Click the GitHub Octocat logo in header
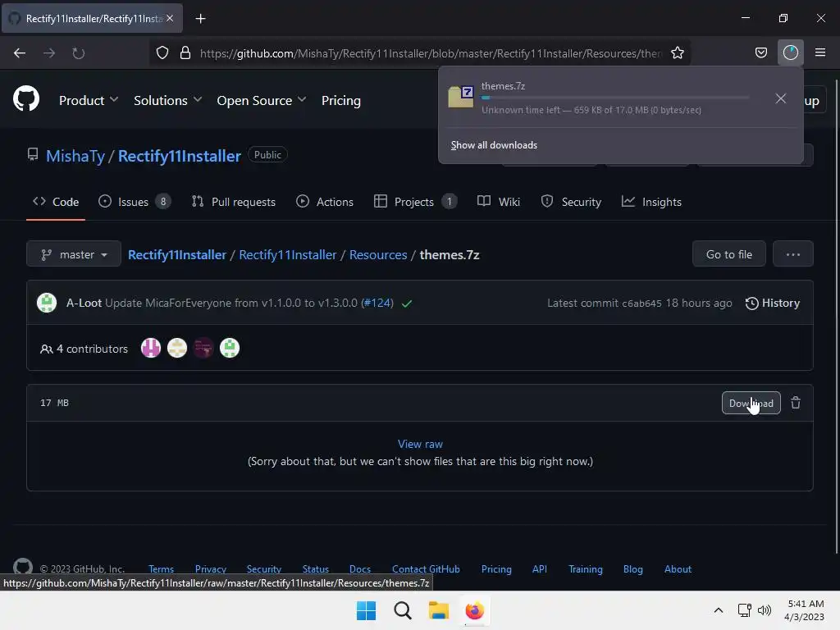 (x=26, y=99)
